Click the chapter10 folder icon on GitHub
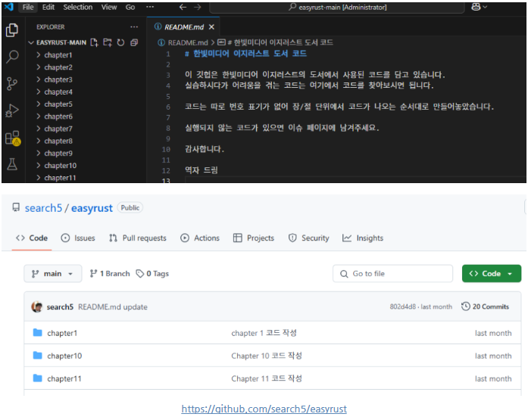 point(38,356)
